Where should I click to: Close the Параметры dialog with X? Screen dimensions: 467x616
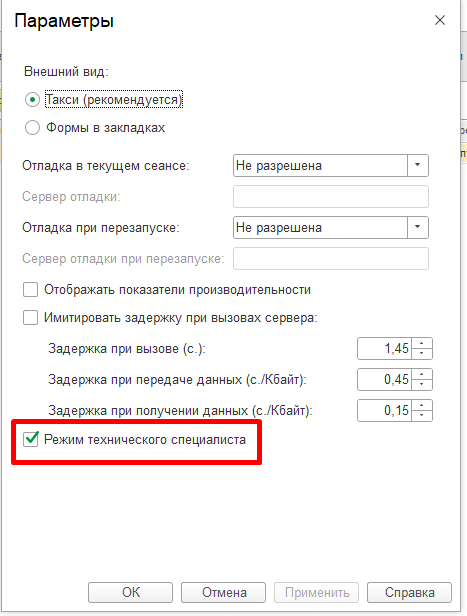pyautogui.click(x=440, y=20)
